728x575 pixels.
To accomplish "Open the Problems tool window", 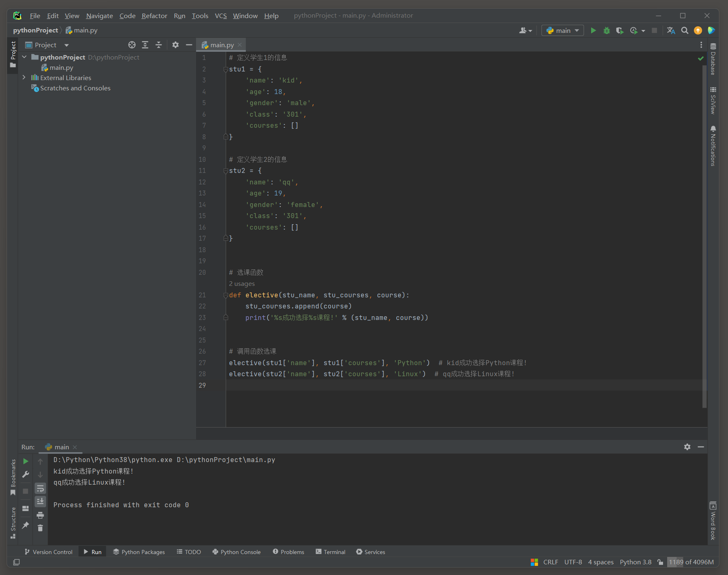I will point(288,552).
